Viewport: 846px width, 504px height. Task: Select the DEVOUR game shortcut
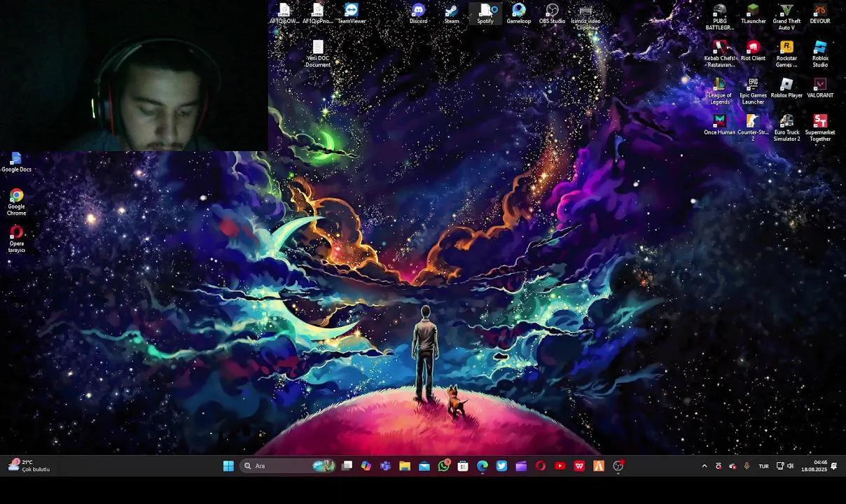click(x=820, y=13)
